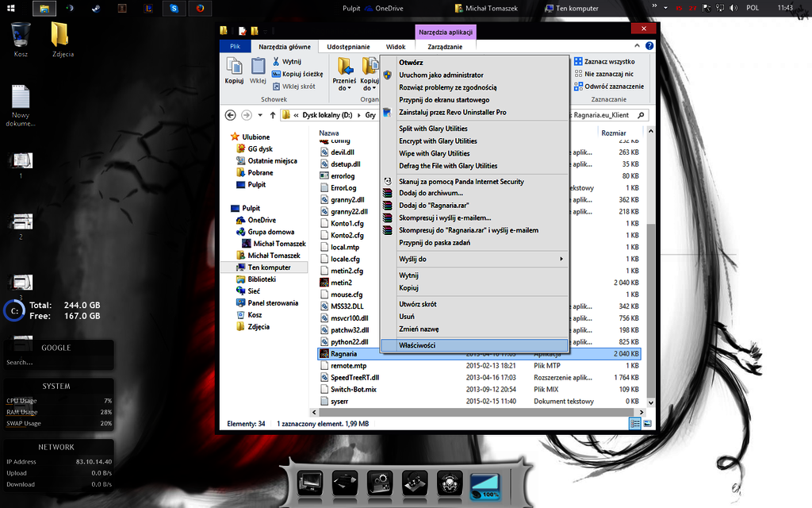This screenshot has height=508, width=812.
Task: Open the Plik tab
Action: (x=235, y=46)
